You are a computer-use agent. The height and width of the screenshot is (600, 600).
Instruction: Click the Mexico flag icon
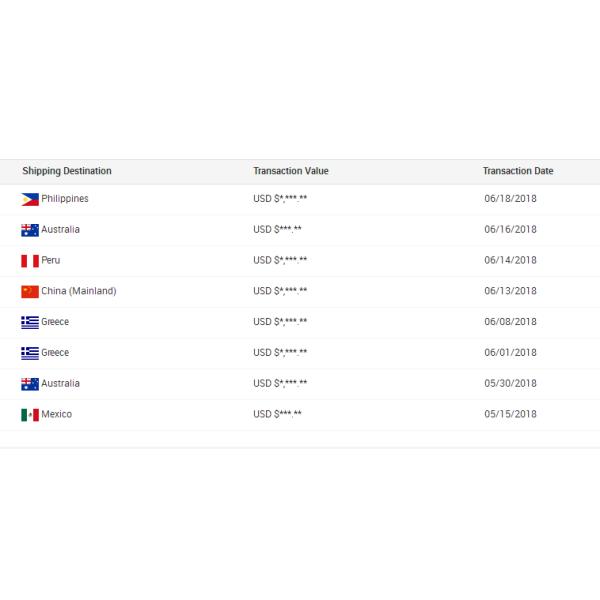click(30, 415)
